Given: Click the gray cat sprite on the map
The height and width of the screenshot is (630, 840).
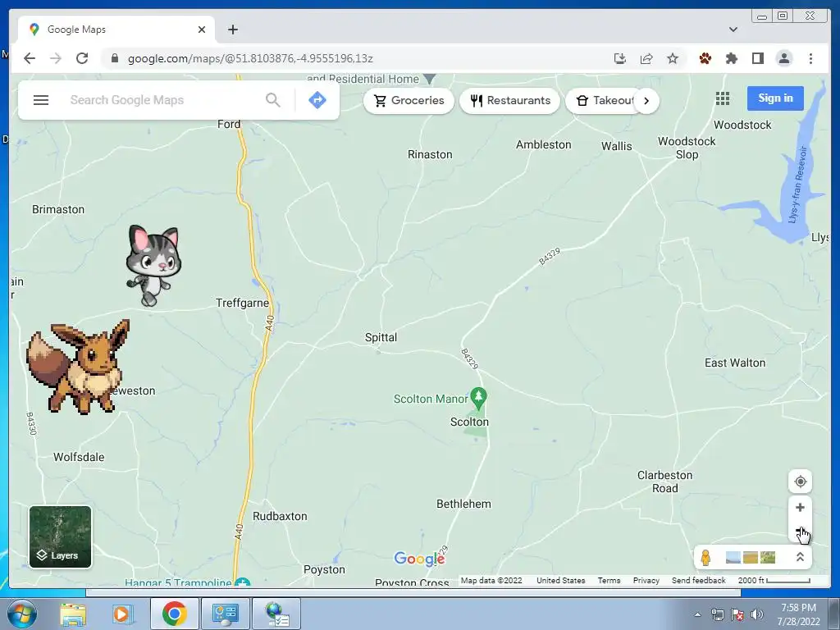Looking at the screenshot, I should point(153,265).
